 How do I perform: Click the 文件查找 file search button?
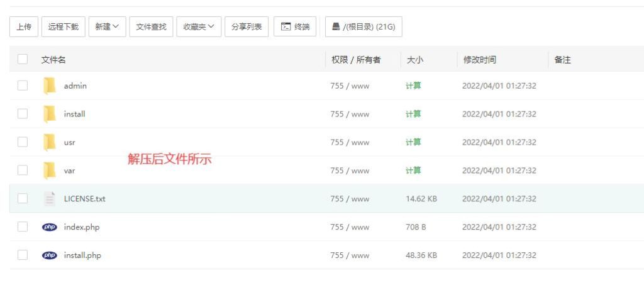click(152, 26)
